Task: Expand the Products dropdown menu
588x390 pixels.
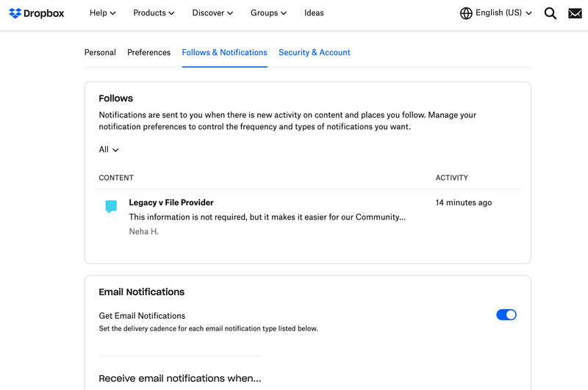Action: pyautogui.click(x=154, y=13)
